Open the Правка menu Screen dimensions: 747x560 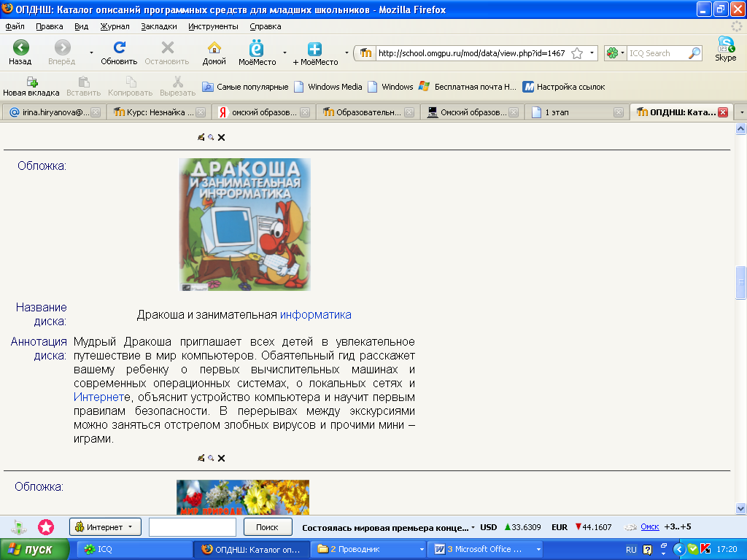coord(50,27)
